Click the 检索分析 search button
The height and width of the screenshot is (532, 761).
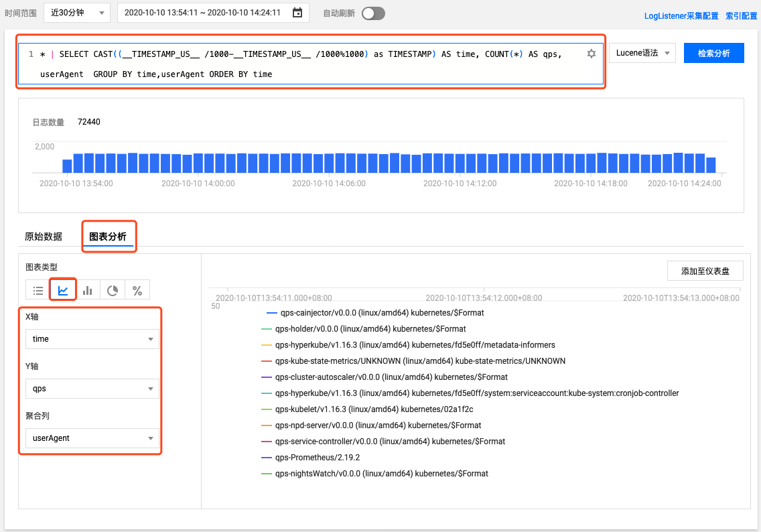coord(713,53)
